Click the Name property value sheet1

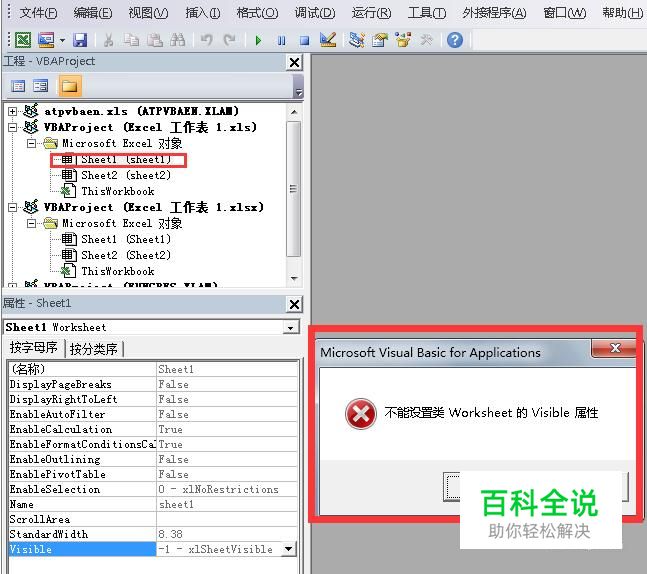coord(226,504)
